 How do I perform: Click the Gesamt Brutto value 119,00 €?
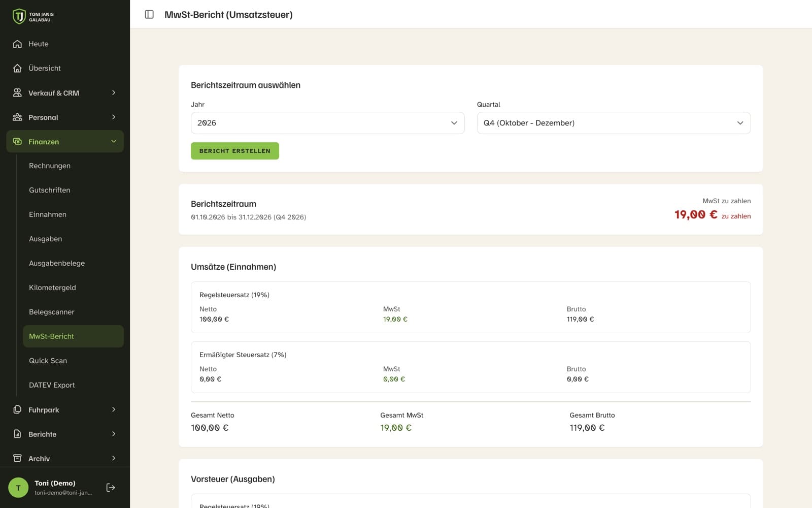(587, 428)
